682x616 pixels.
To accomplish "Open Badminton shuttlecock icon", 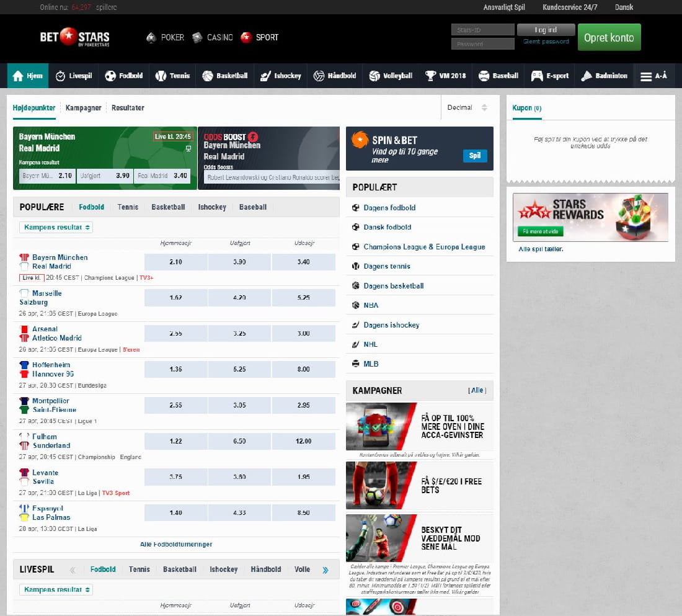I will tap(587, 76).
